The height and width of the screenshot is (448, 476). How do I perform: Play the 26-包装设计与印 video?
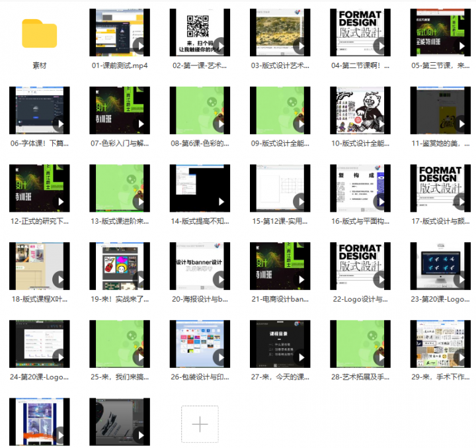pos(221,357)
